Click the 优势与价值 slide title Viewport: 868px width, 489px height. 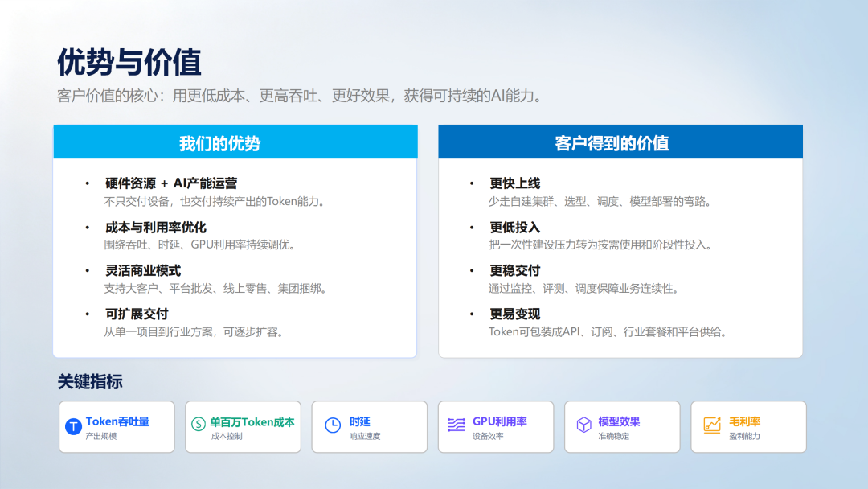[x=129, y=61]
